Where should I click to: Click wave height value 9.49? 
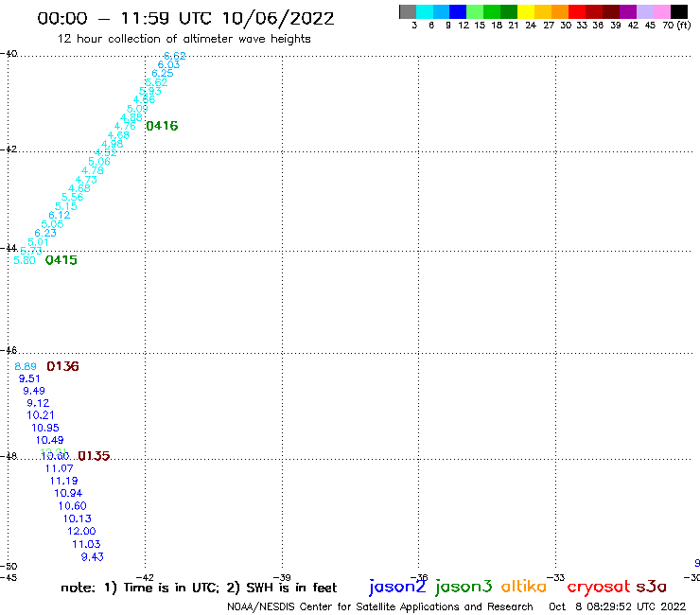coord(34,391)
